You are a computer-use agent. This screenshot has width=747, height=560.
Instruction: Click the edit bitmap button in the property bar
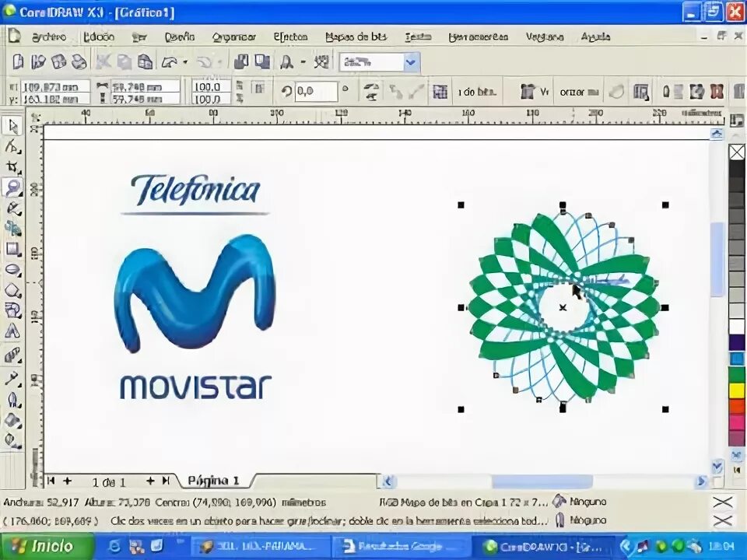click(x=477, y=92)
